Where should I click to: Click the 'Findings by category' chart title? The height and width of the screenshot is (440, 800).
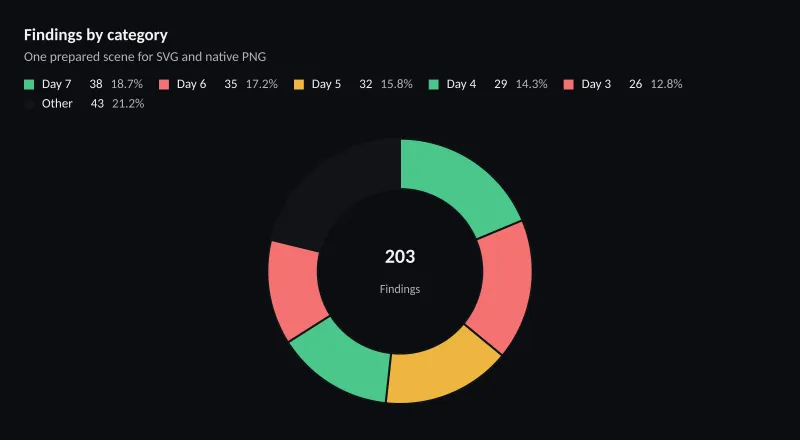tap(95, 35)
